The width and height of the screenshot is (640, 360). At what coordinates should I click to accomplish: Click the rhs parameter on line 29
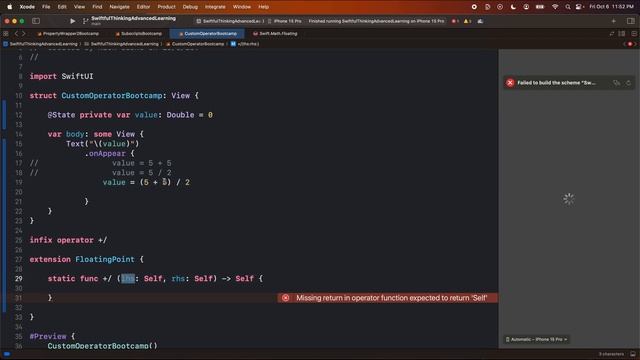(x=178, y=279)
